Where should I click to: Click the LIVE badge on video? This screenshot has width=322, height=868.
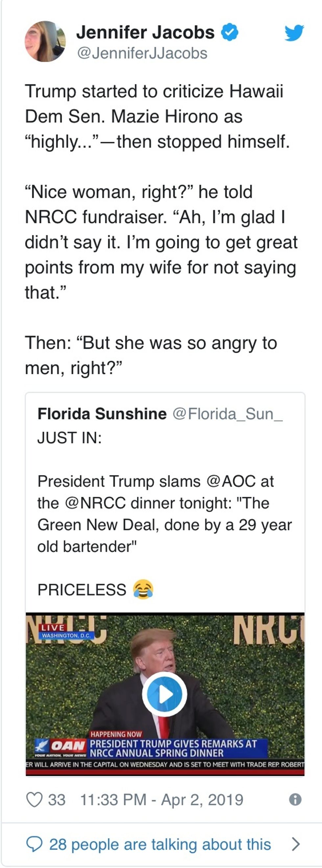click(53, 627)
